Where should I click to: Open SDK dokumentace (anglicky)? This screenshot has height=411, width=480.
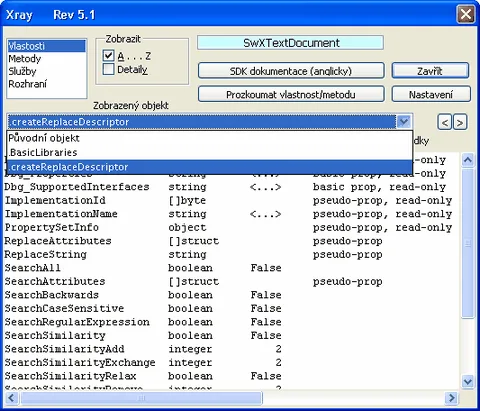[x=291, y=71]
